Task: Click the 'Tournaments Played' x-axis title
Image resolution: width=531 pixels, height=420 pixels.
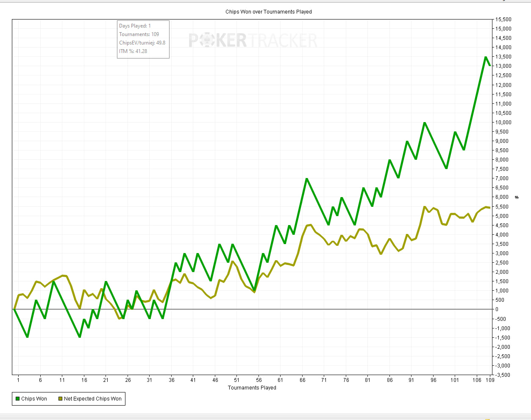Action: point(252,388)
